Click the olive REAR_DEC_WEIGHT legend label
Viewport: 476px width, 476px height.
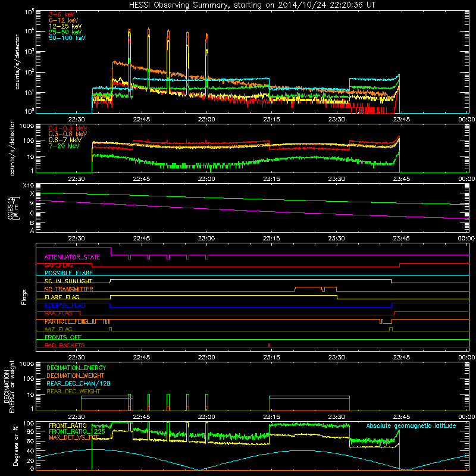73,392
